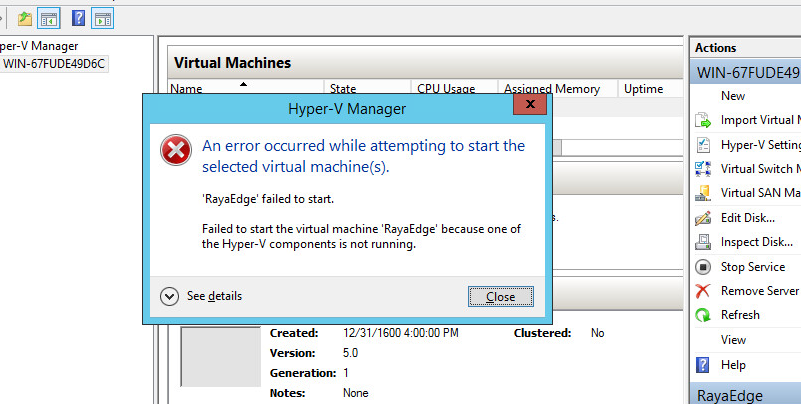Sort by CPU Usage column header
Viewport: 801px width, 404px height.
point(454,88)
